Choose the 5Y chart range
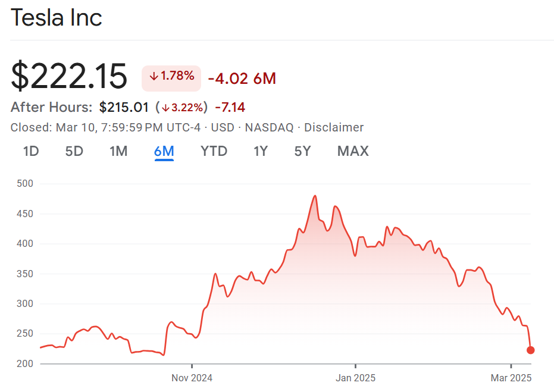The image size is (554, 392). tap(302, 151)
